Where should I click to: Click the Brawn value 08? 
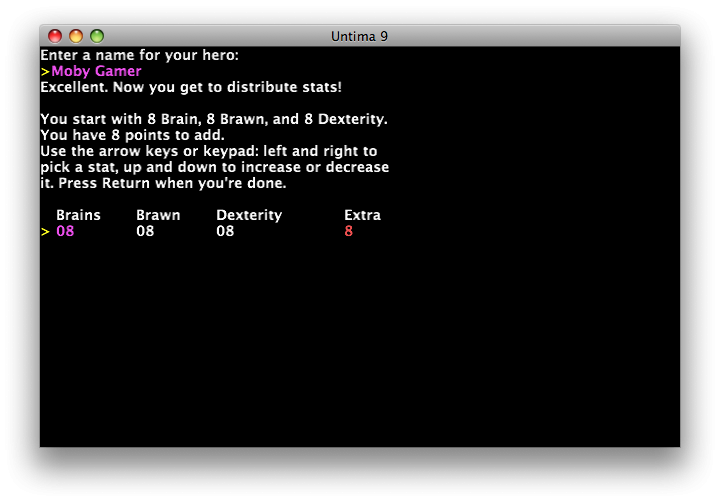pyautogui.click(x=145, y=231)
